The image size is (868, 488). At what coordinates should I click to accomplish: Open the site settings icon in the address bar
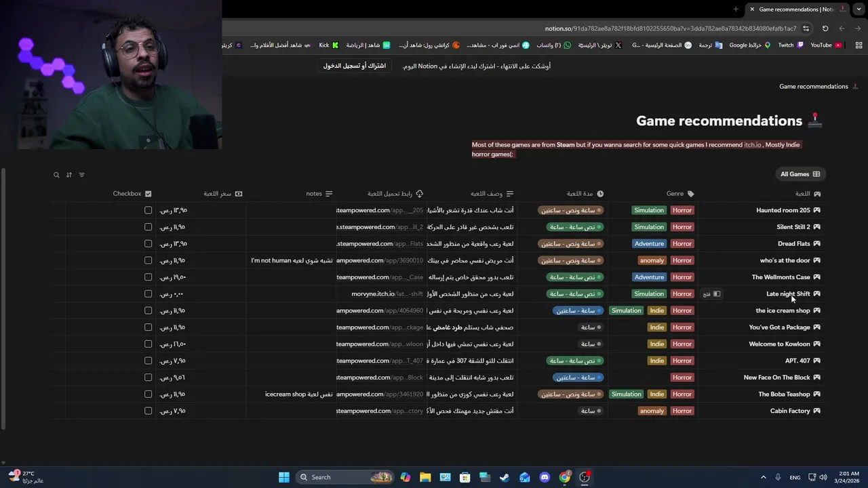806,28
